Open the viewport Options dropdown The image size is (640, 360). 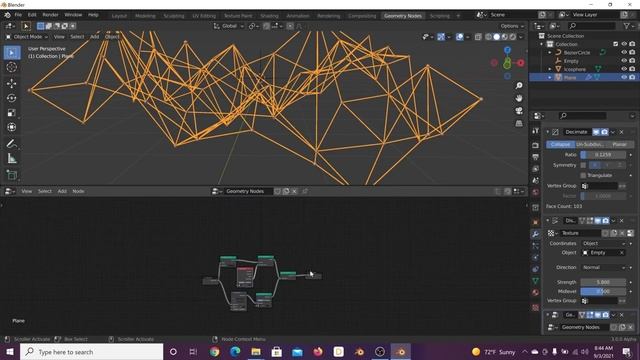tap(512, 26)
